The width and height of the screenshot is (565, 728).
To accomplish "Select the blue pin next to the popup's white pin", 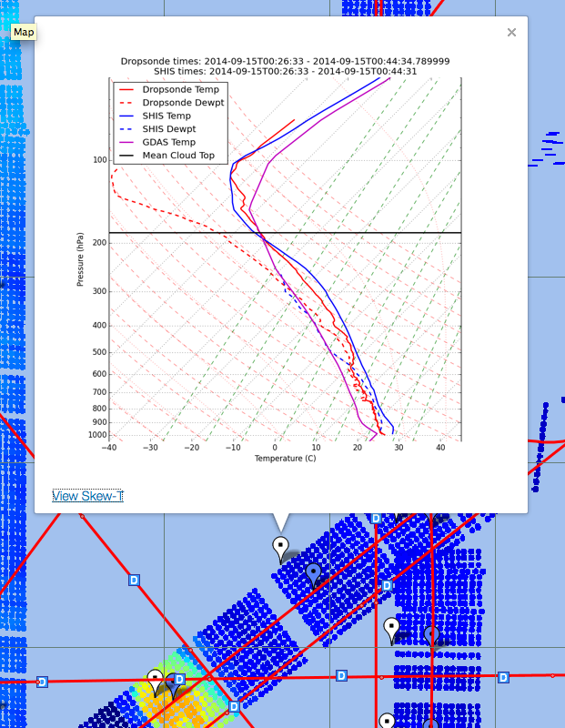I will tap(314, 573).
